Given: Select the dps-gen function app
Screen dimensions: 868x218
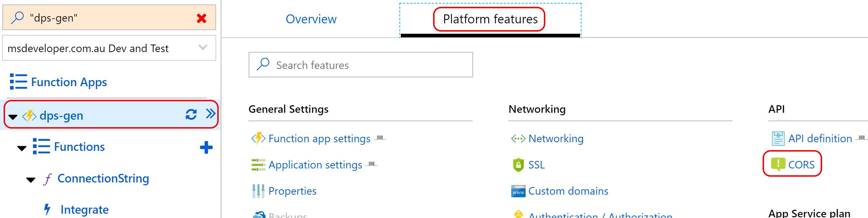Looking at the screenshot, I should coord(61,116).
